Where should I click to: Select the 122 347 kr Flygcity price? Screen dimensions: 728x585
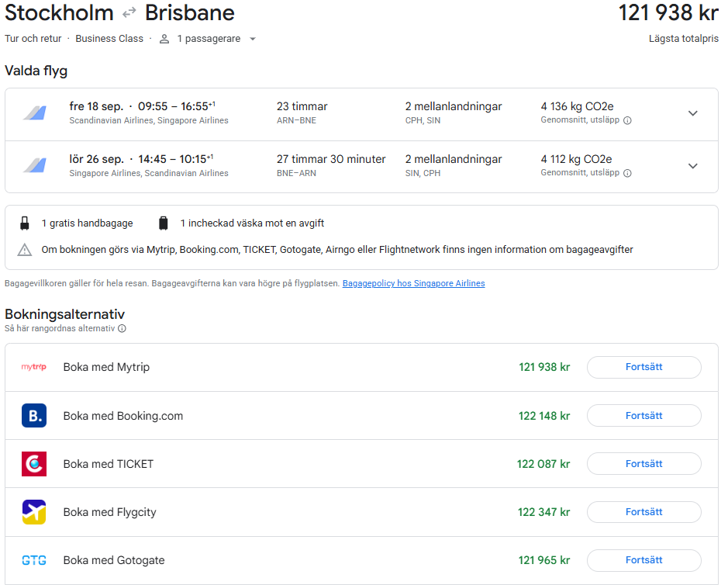click(x=543, y=512)
